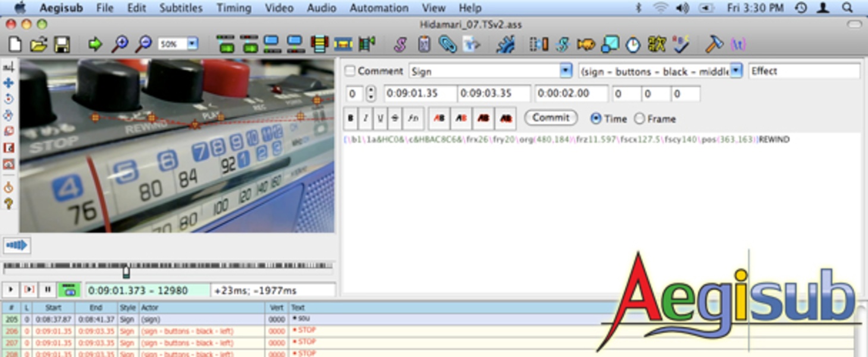
Task: Click the snap to scene icon
Action: point(343,44)
